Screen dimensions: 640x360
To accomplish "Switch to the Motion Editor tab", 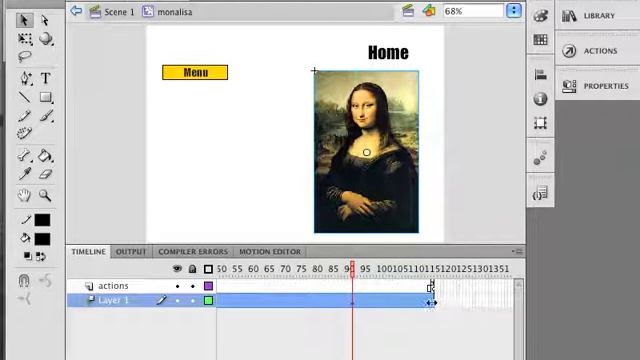I will coord(270,252).
